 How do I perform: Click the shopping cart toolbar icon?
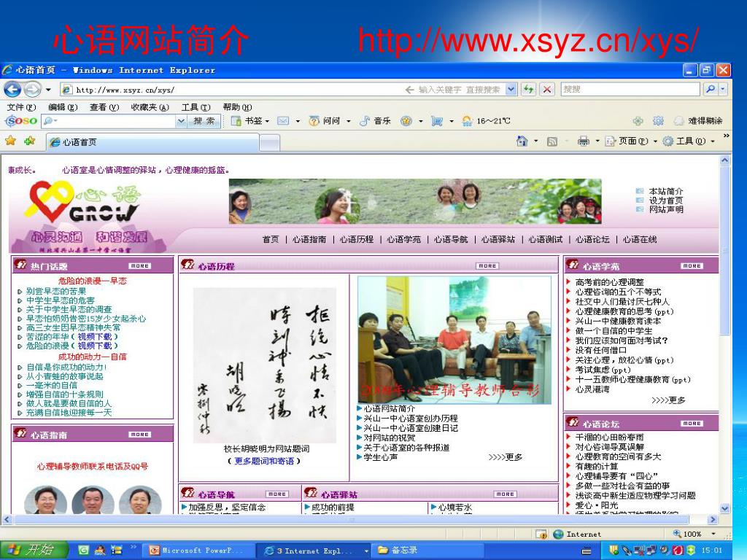pos(437,121)
